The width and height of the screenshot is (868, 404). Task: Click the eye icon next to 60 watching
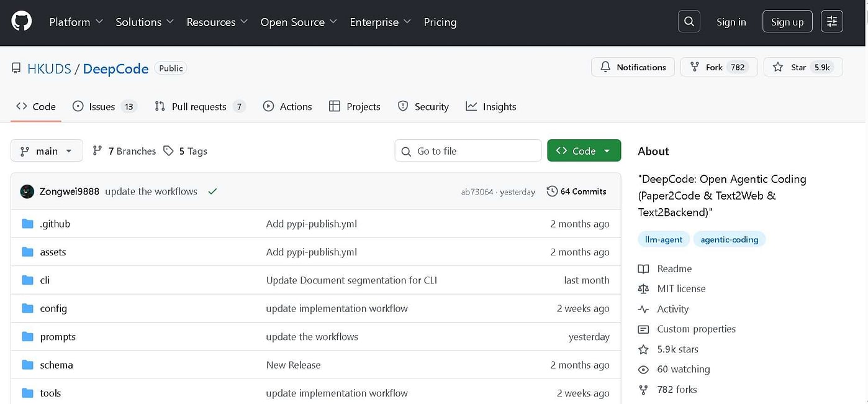coord(644,369)
